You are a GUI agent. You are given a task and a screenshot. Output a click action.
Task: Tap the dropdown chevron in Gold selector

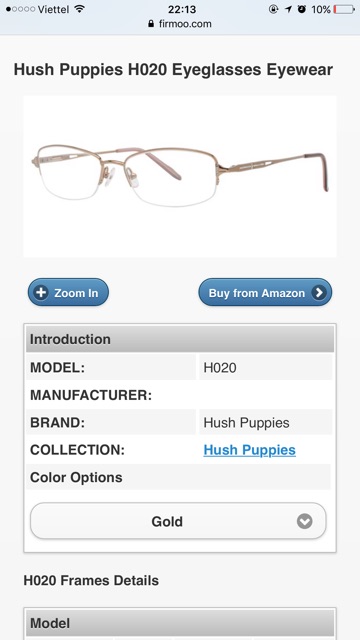tap(304, 521)
